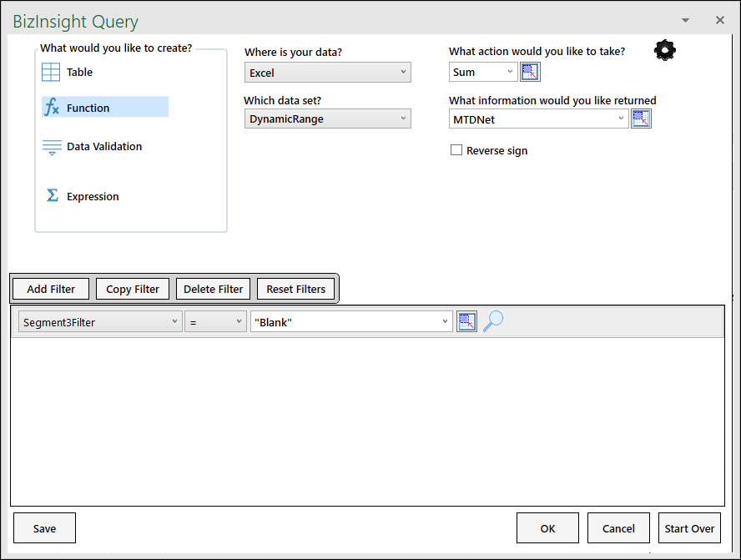
Task: Click the settings gear icon
Action: pyautogui.click(x=664, y=50)
